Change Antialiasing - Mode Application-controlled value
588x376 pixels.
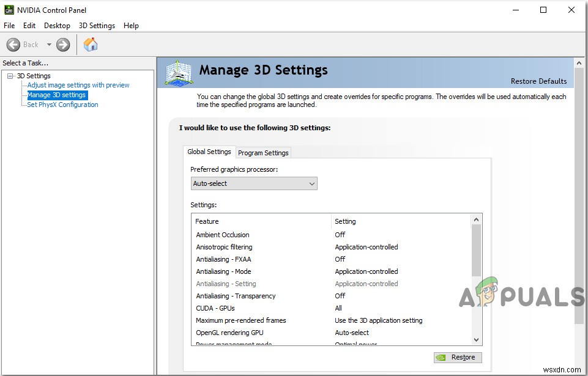367,271
